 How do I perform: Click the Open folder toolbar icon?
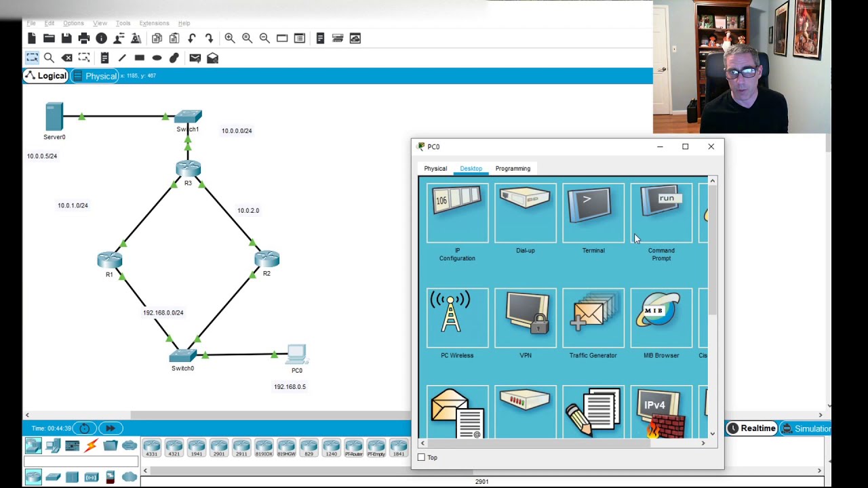coord(49,39)
